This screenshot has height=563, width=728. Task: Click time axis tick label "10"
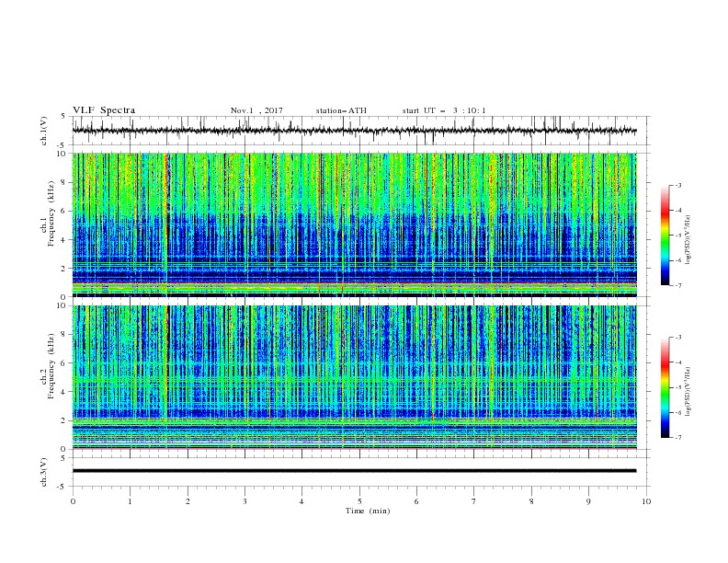coord(646,501)
